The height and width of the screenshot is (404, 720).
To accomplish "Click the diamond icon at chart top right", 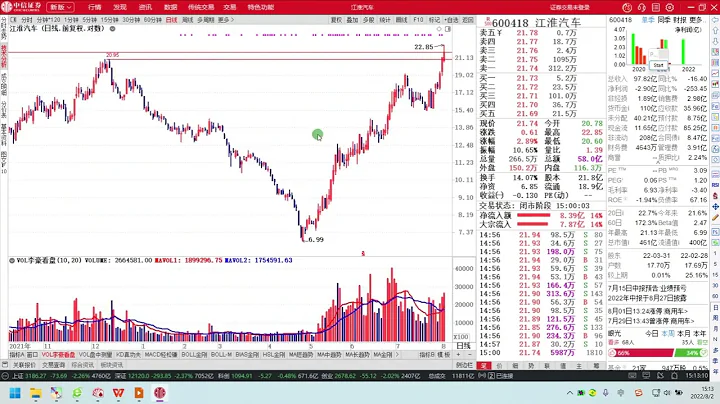I will pyautogui.click(x=439, y=29).
